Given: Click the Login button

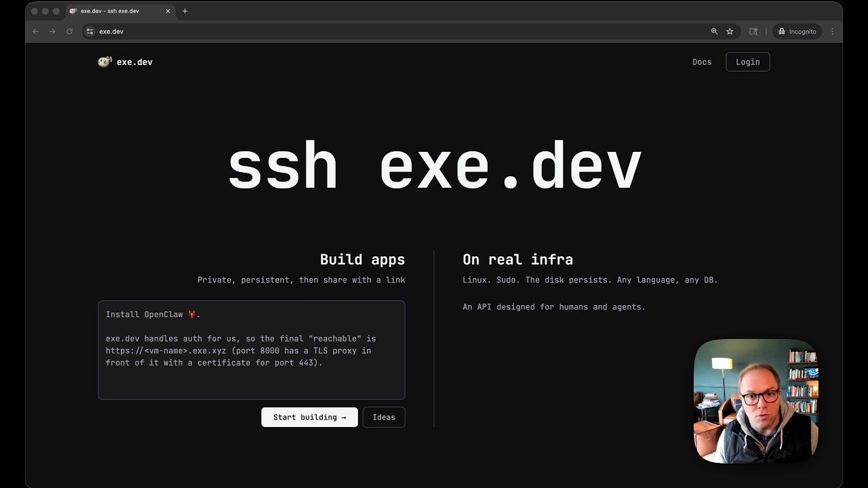Looking at the screenshot, I should [748, 62].
